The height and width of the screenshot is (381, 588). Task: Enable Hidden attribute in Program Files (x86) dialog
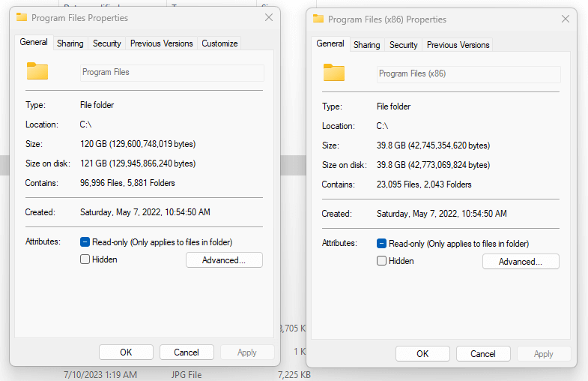[x=382, y=261]
